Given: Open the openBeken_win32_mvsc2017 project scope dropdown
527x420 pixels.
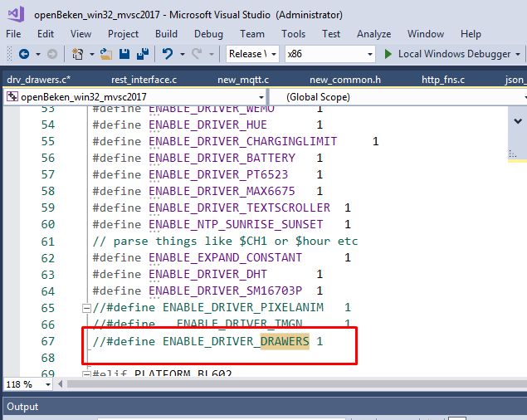Looking at the screenshot, I should click(x=134, y=97).
